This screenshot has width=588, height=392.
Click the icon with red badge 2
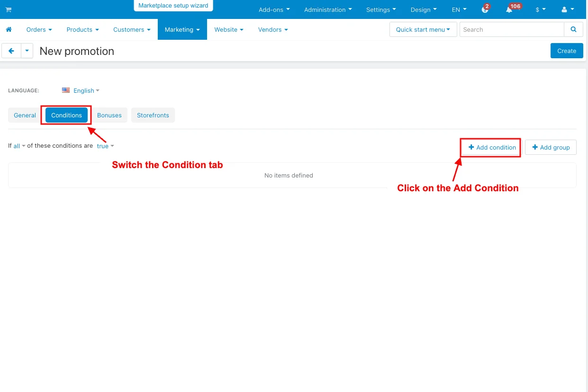484,10
